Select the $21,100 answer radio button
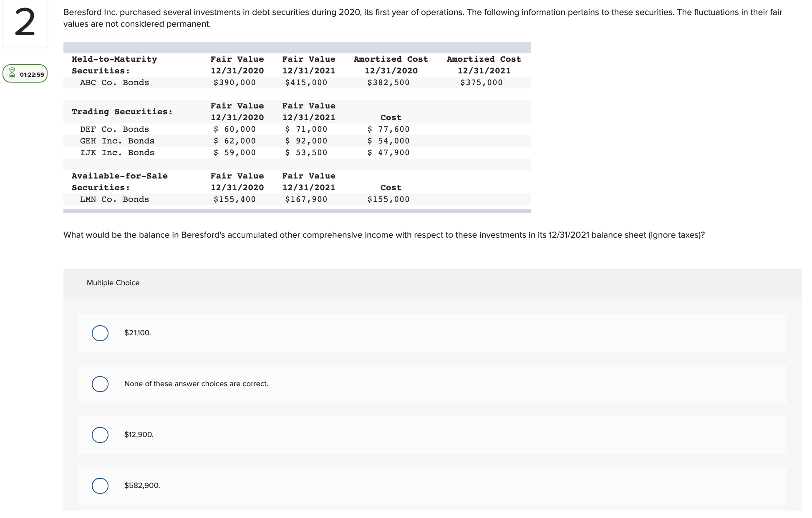 coord(100,333)
